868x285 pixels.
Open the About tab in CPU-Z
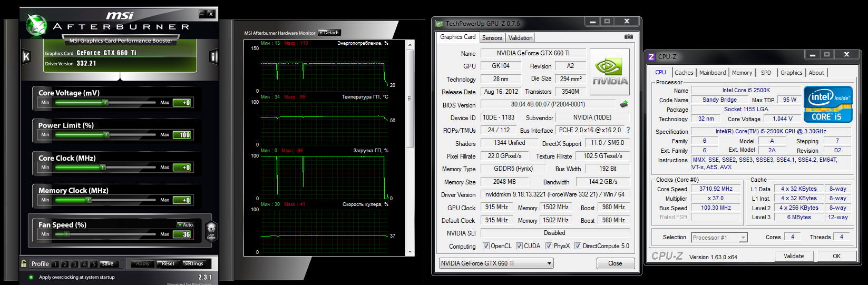pos(816,73)
